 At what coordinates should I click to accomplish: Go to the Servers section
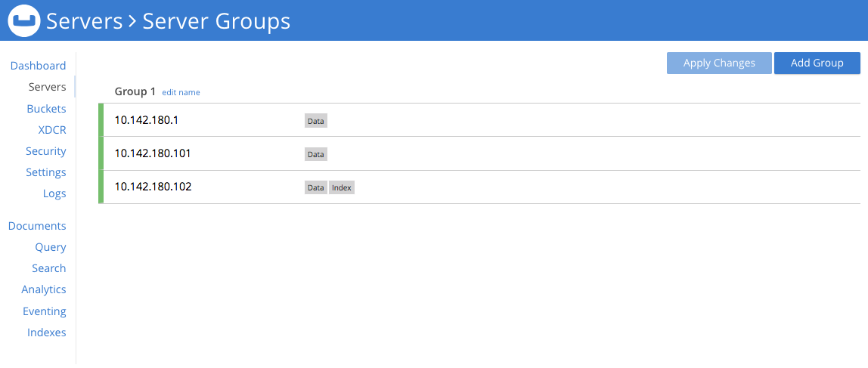pyautogui.click(x=47, y=87)
